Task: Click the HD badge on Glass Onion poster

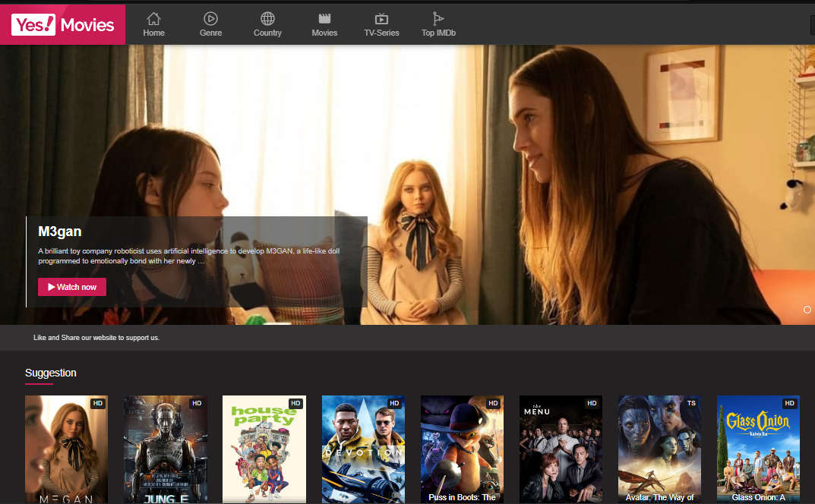Action: pyautogui.click(x=789, y=403)
